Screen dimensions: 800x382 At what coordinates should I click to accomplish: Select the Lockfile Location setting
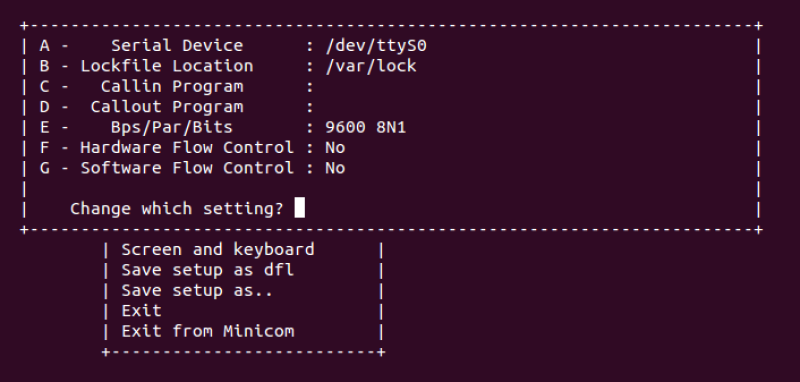228,66
